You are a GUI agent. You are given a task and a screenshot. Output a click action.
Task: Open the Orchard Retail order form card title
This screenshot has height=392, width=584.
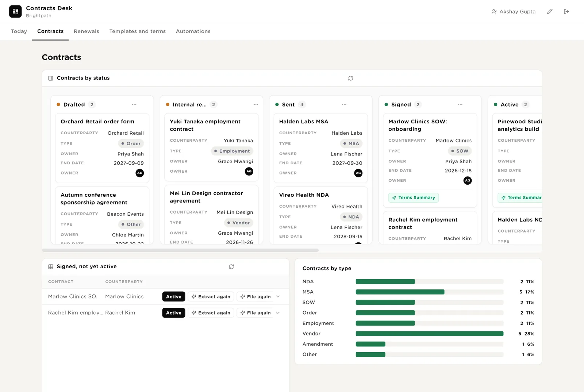tap(97, 122)
